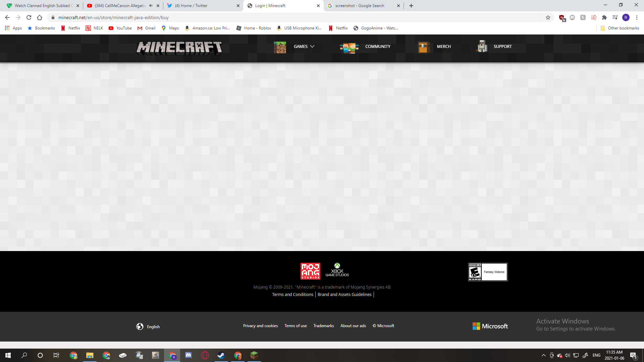Switch to the screenshot Google Search tab

[x=360, y=6]
